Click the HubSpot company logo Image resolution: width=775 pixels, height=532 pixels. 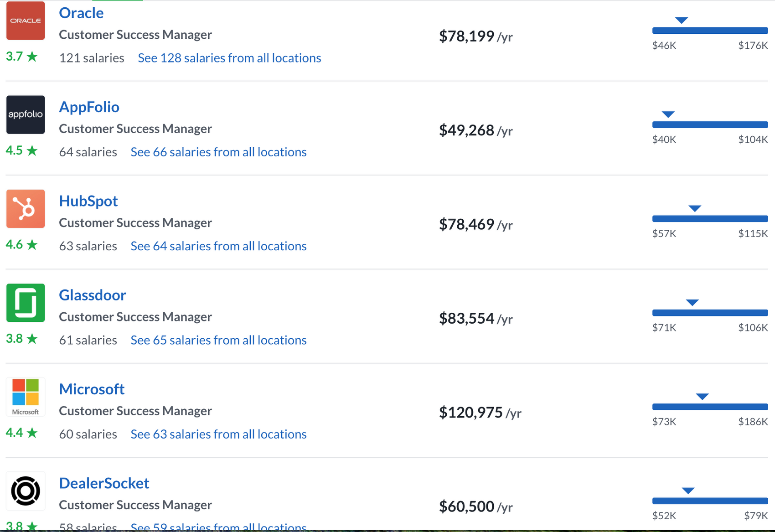[26, 209]
